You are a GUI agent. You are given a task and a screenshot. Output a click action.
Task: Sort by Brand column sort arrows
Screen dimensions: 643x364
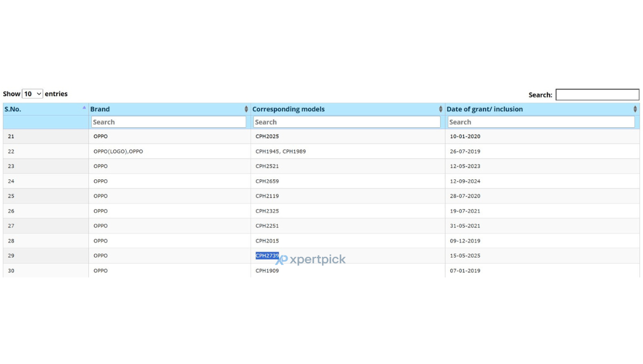(x=246, y=109)
